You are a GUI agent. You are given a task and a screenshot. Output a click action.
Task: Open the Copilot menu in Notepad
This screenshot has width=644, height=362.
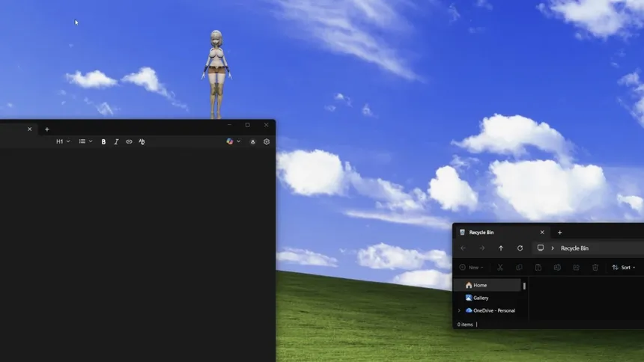click(x=233, y=141)
